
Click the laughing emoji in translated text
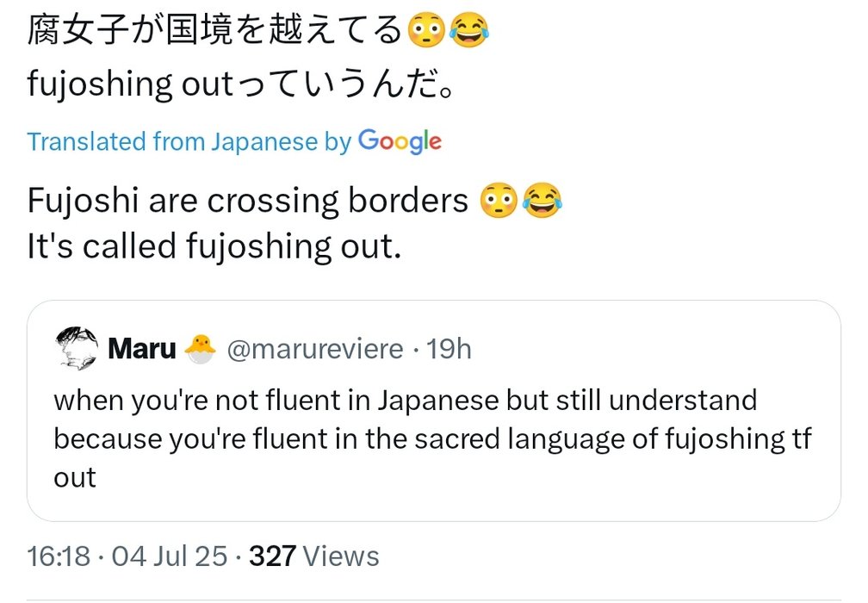(x=541, y=202)
